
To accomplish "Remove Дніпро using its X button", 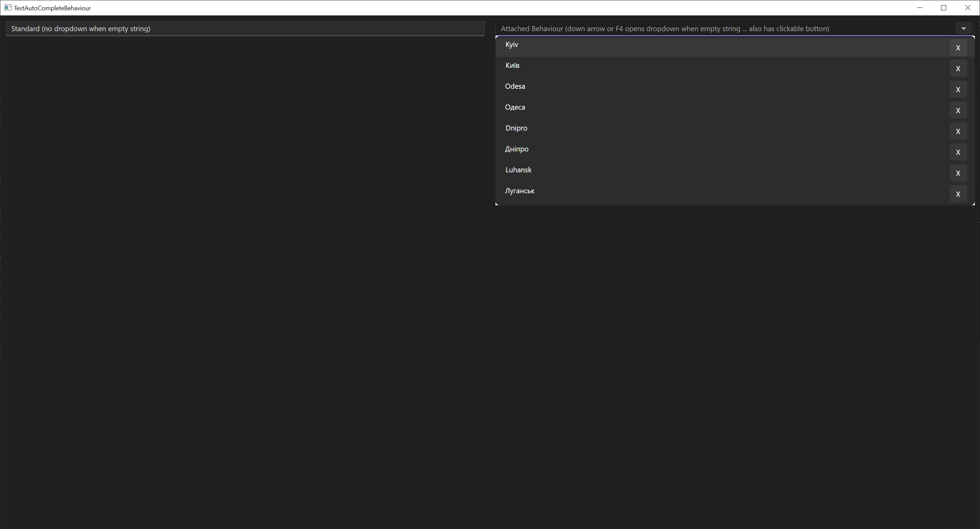I will (958, 152).
